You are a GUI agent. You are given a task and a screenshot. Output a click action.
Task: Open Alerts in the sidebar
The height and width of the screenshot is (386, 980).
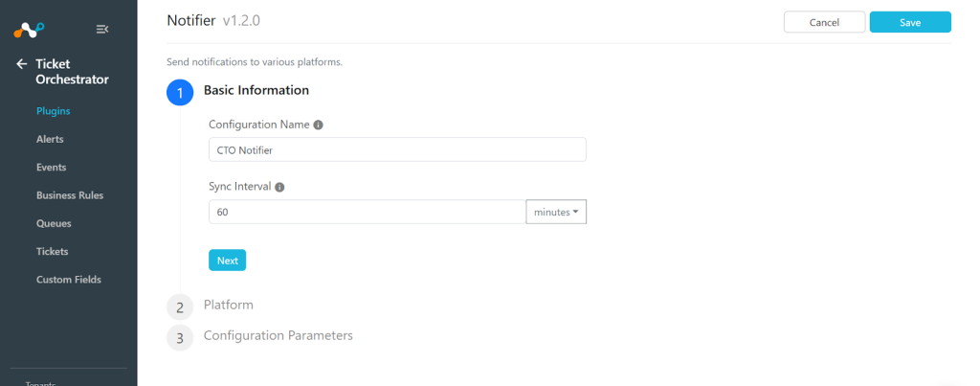[x=50, y=140]
